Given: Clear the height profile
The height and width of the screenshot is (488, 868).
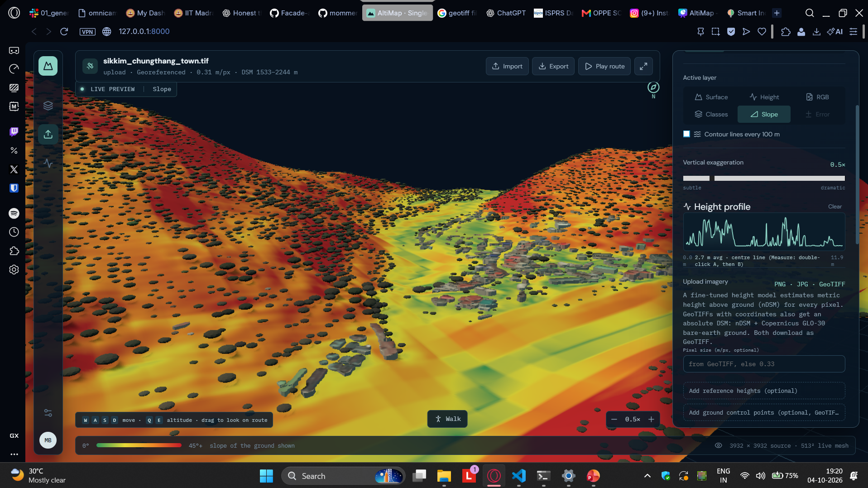Looking at the screenshot, I should (x=834, y=207).
